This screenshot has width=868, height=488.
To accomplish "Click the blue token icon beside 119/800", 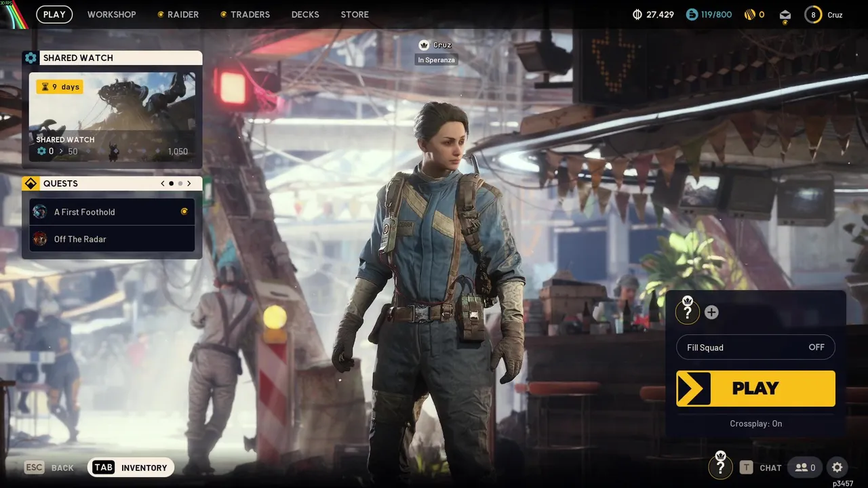I will click(692, 14).
